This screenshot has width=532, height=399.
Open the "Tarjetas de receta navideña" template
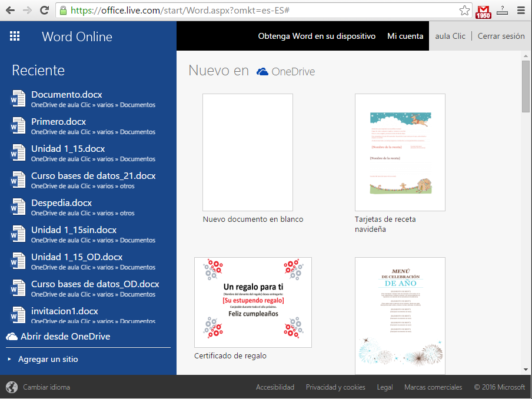(x=400, y=152)
